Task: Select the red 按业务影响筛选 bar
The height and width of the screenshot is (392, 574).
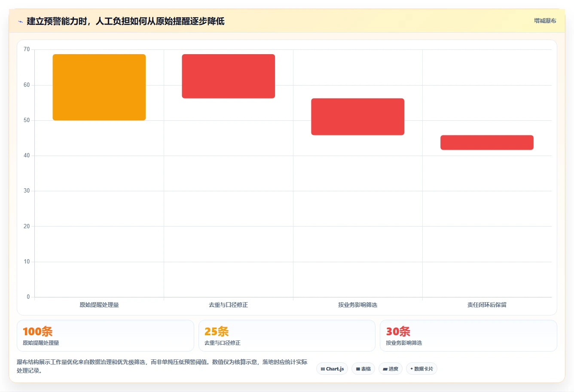Action: click(x=358, y=117)
